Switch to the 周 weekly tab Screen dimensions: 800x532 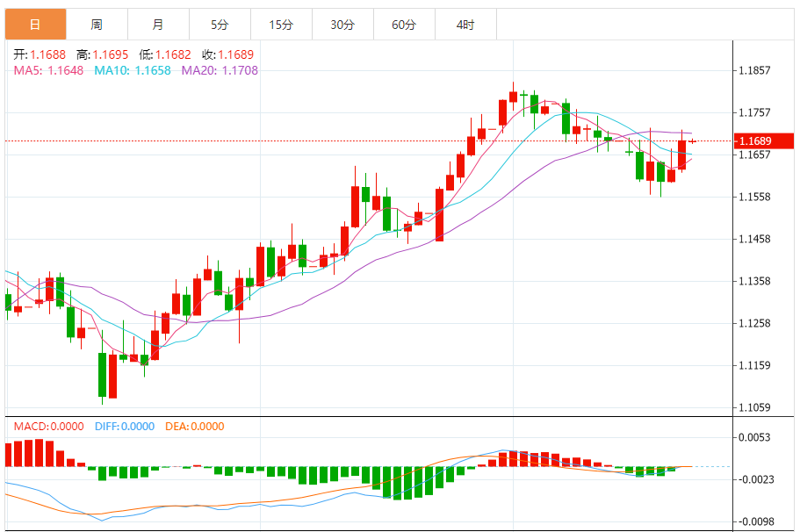point(97,24)
